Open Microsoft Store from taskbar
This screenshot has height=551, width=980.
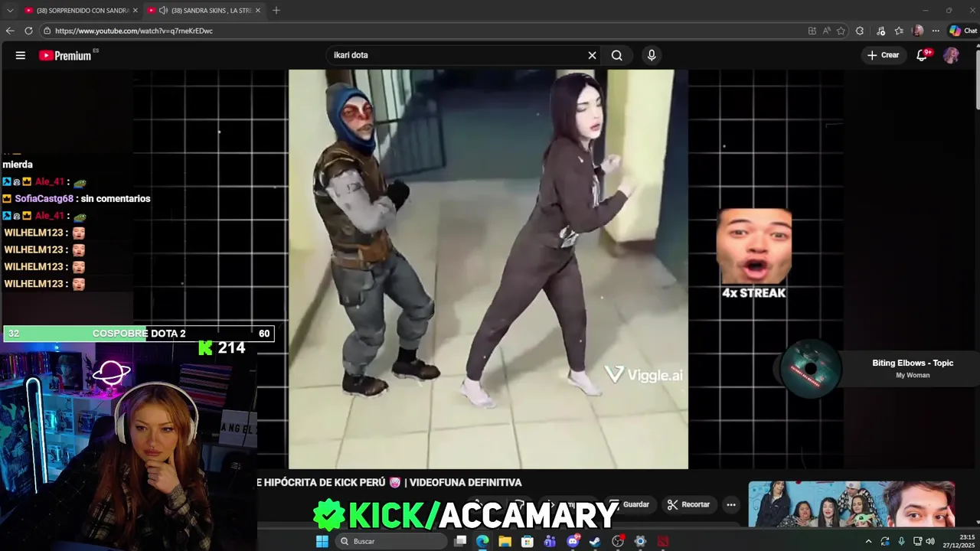point(528,541)
